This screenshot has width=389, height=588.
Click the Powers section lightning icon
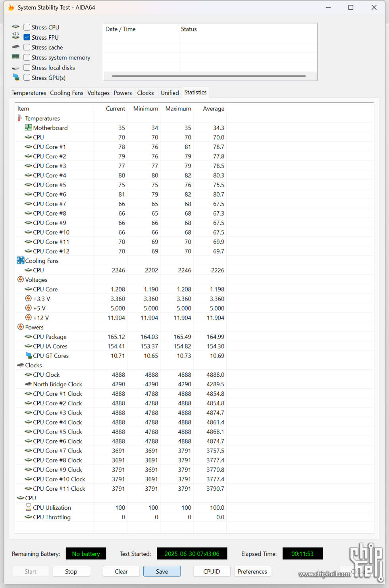(21, 327)
